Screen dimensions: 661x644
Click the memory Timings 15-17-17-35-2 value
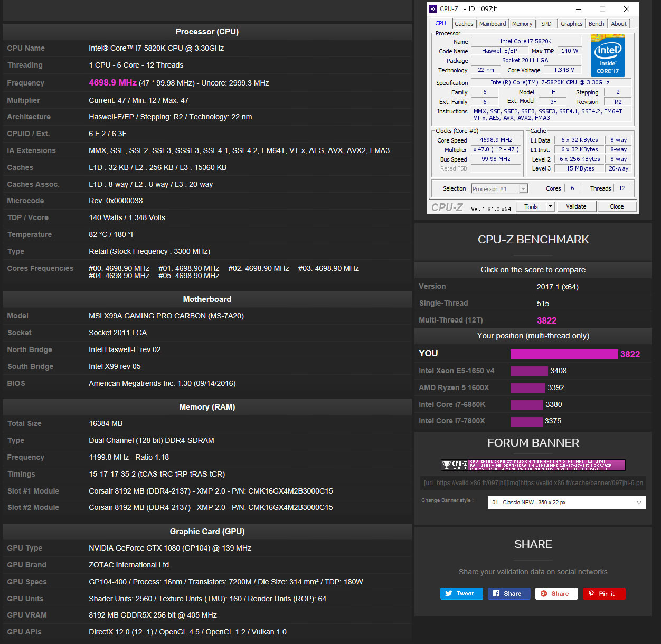(157, 474)
